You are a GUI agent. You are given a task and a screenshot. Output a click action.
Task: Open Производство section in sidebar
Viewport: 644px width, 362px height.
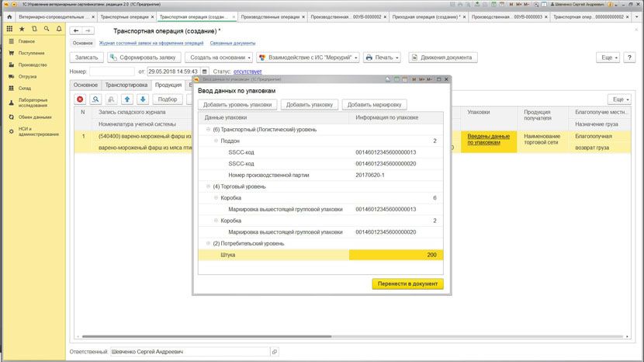(x=34, y=64)
